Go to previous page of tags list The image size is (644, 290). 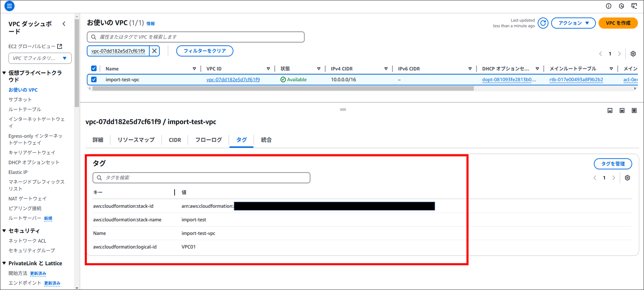click(x=595, y=178)
